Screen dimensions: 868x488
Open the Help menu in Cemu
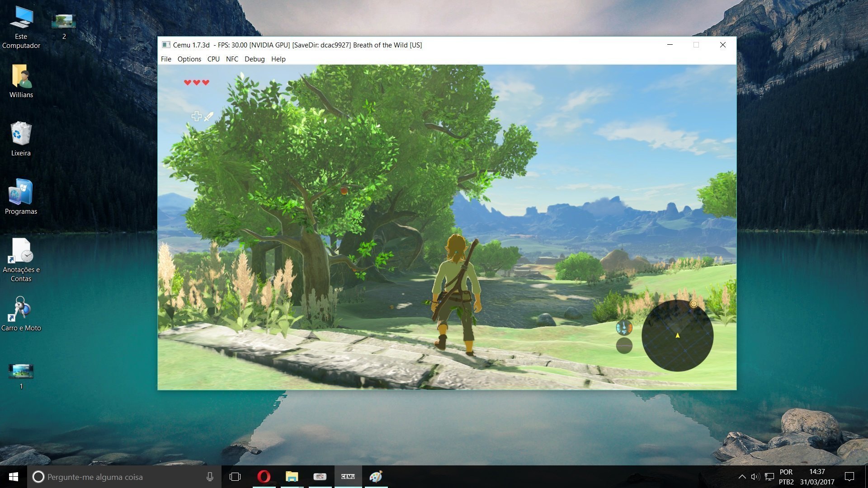pyautogui.click(x=278, y=59)
